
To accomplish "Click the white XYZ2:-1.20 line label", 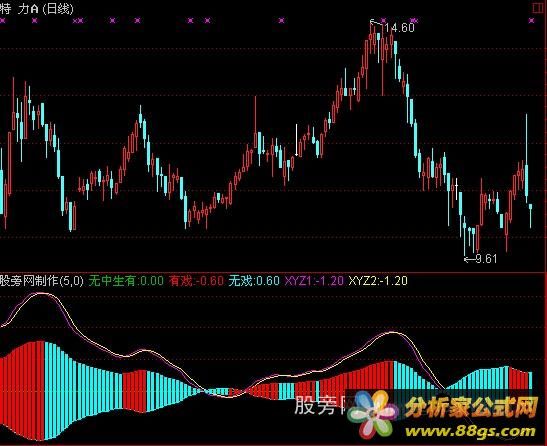I will click(x=378, y=281).
